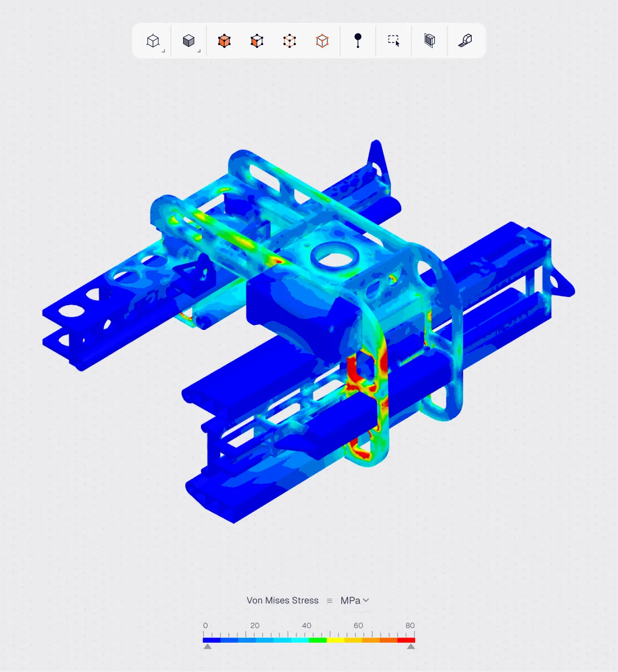Activate the pin probe tool

[358, 40]
